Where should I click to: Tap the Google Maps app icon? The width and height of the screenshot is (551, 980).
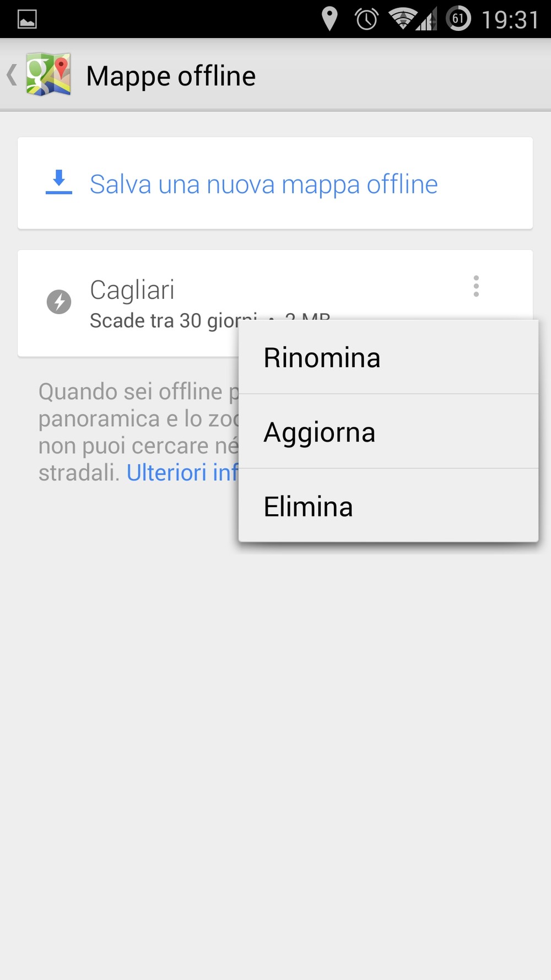tap(48, 74)
